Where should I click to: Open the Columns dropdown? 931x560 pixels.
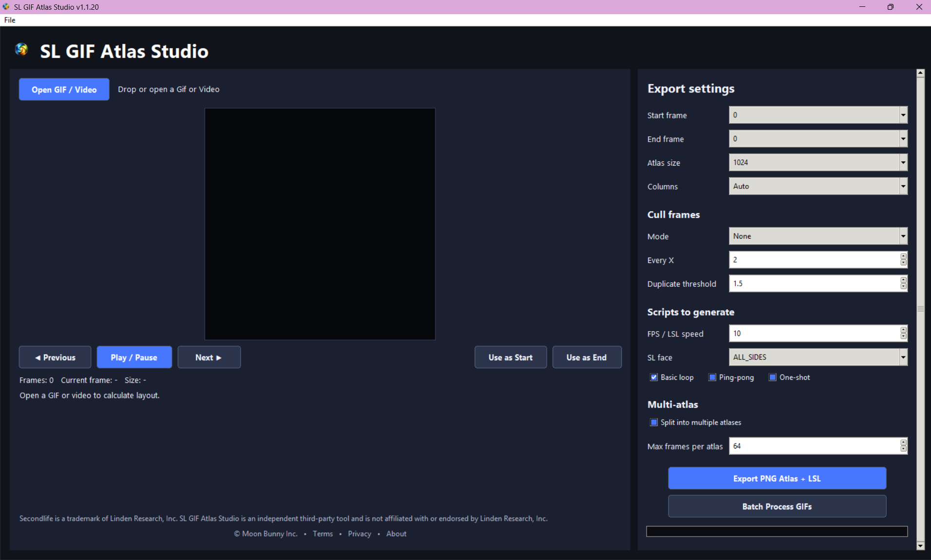[x=903, y=187]
